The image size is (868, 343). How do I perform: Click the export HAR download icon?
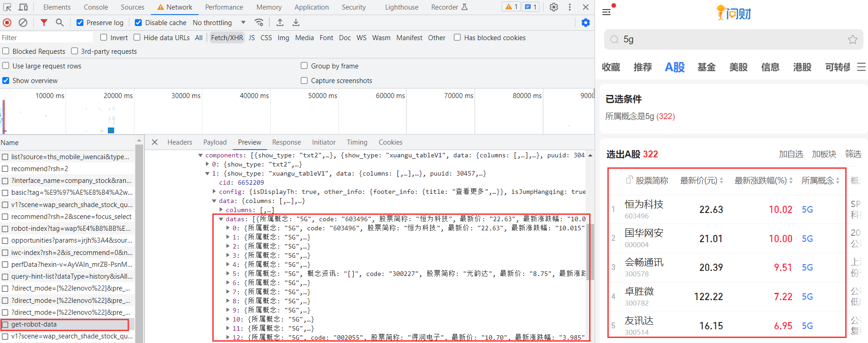[x=296, y=22]
